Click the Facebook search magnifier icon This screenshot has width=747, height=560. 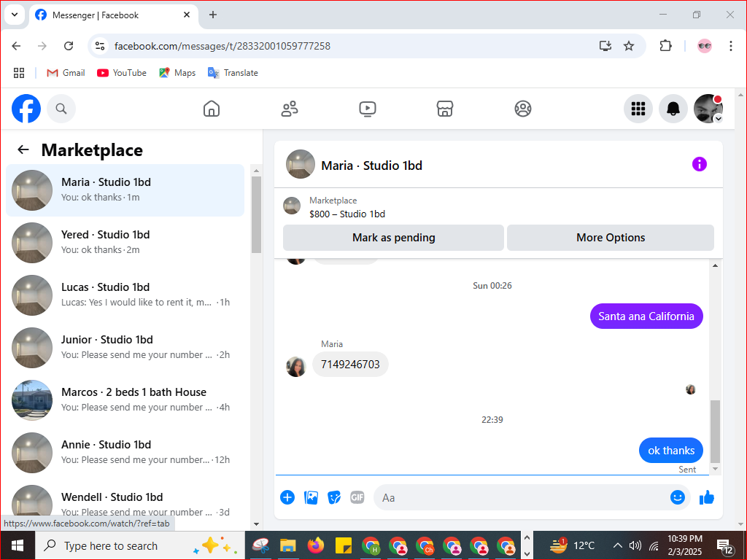tap(61, 109)
